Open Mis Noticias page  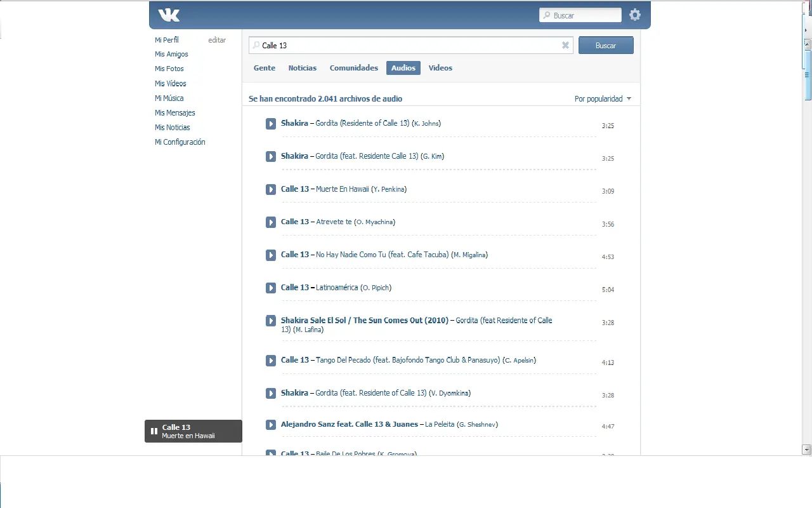point(173,128)
